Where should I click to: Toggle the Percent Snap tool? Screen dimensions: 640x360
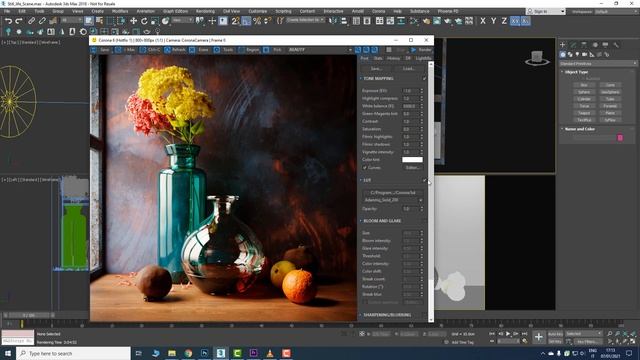(x=257, y=21)
